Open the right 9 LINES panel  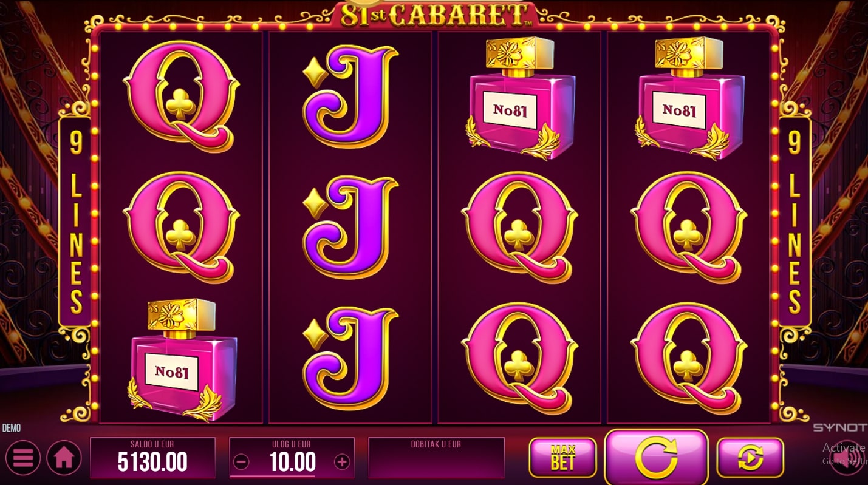coord(795,222)
